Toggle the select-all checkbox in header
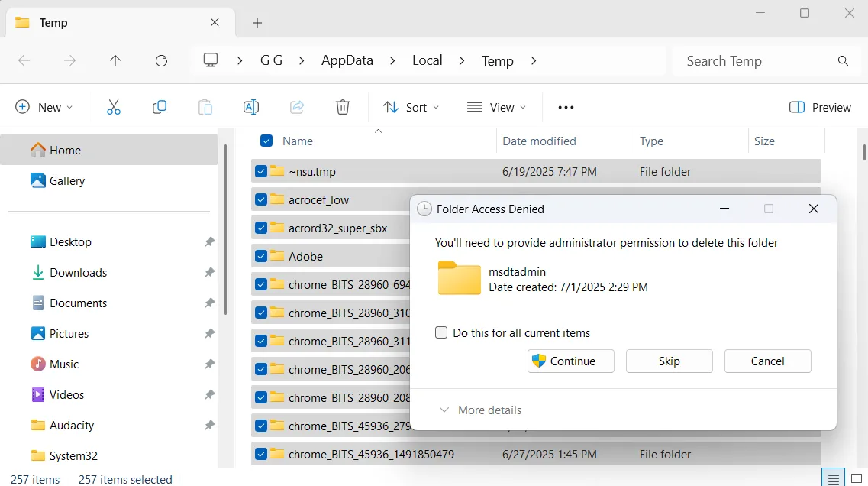Image resolution: width=868 pixels, height=486 pixels. [266, 141]
